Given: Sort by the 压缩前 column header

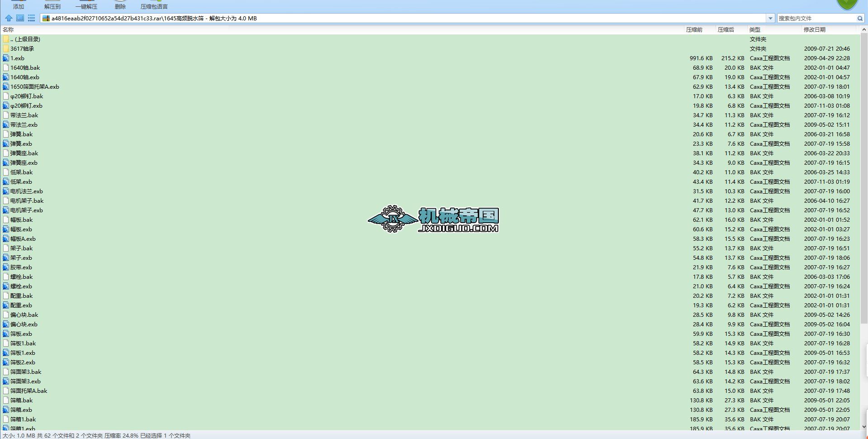Looking at the screenshot, I should [694, 29].
